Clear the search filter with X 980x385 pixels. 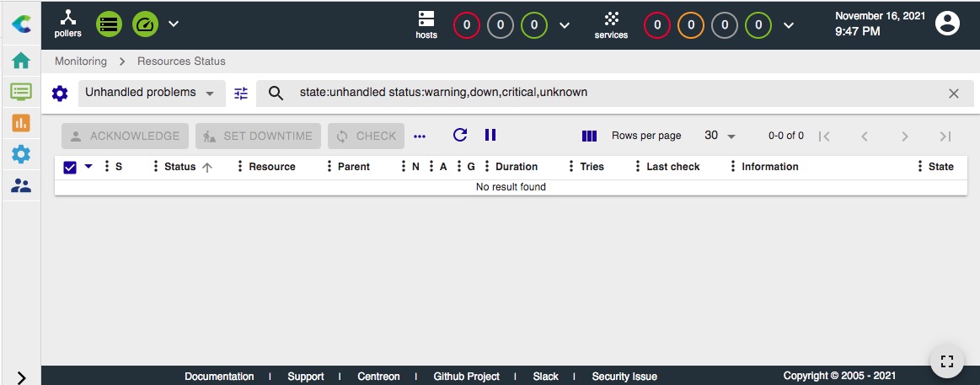coord(954,94)
